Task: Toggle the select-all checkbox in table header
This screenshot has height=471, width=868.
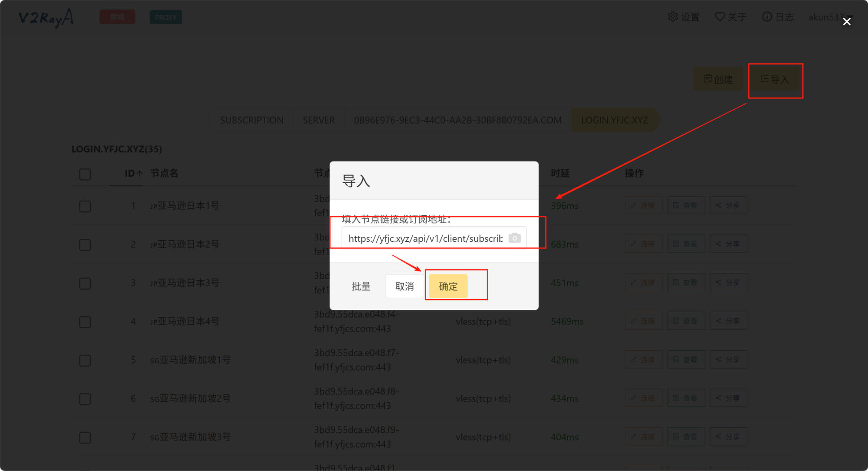Action: [x=85, y=175]
